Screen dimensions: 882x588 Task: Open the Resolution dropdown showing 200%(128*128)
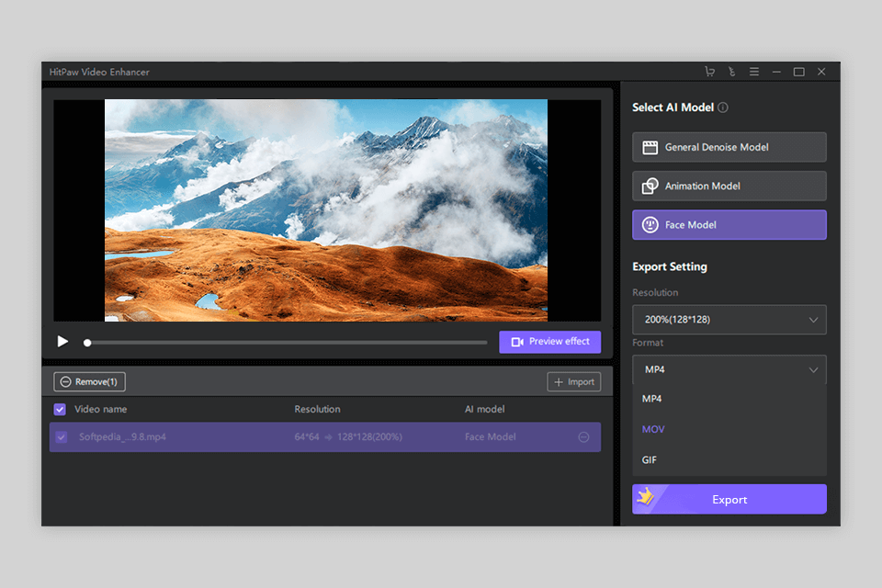[x=729, y=319]
